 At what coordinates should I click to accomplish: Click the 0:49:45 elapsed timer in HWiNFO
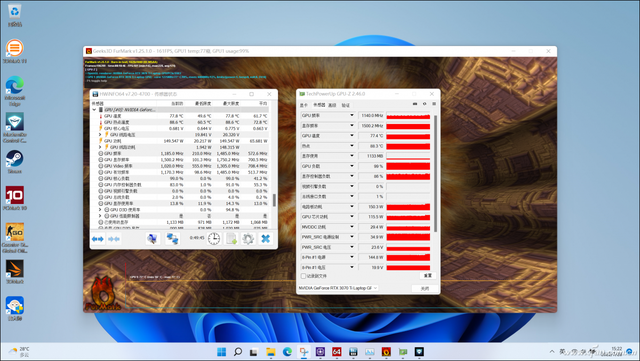[197, 238]
